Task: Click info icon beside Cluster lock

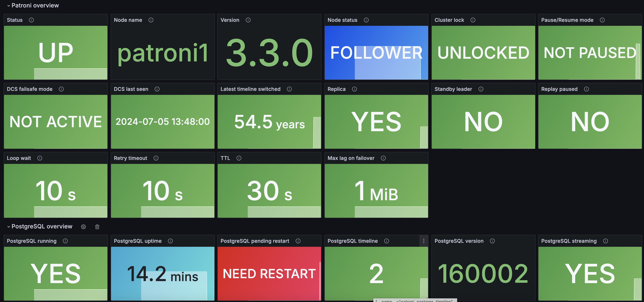Action: click(473, 20)
